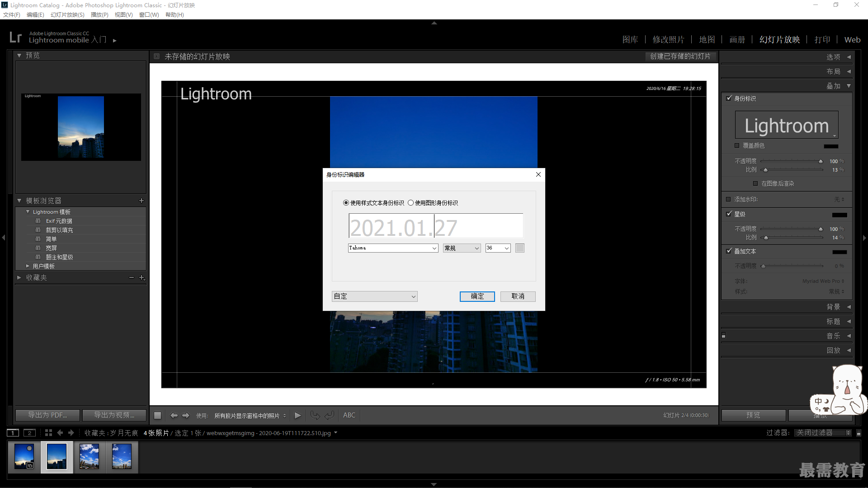Click the filter lock switch icon
Viewport: 868px width, 488px height.
click(x=859, y=433)
